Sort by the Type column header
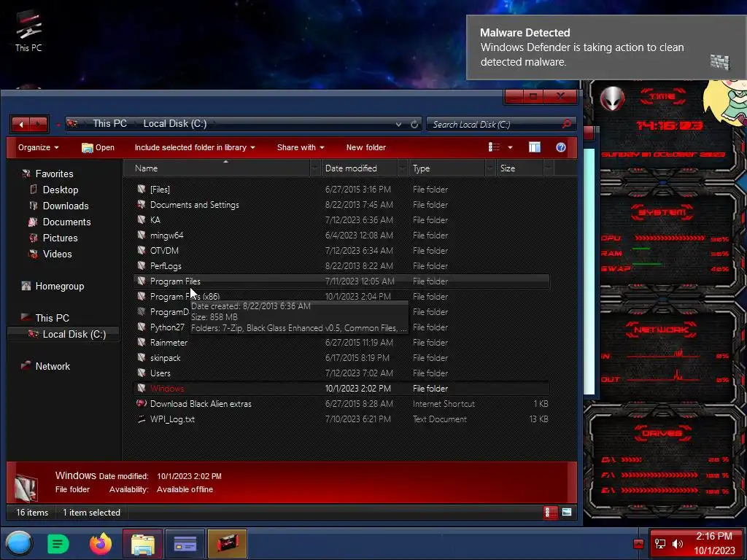 (x=446, y=168)
